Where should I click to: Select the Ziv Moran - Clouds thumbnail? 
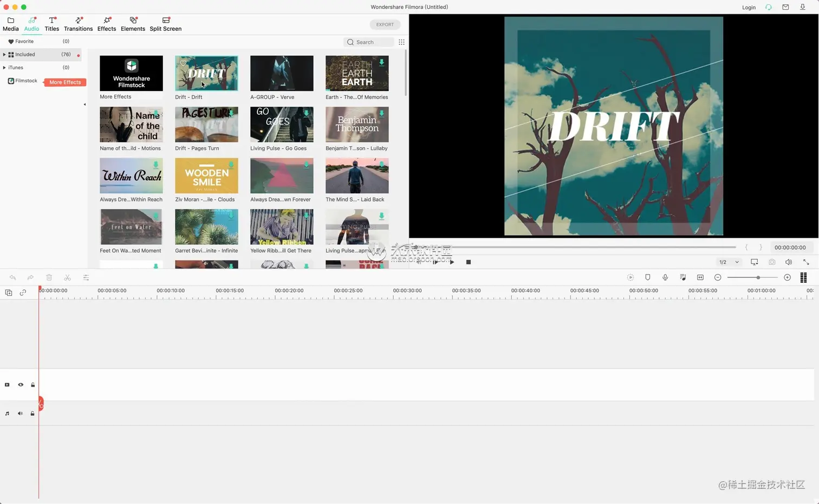(x=206, y=175)
